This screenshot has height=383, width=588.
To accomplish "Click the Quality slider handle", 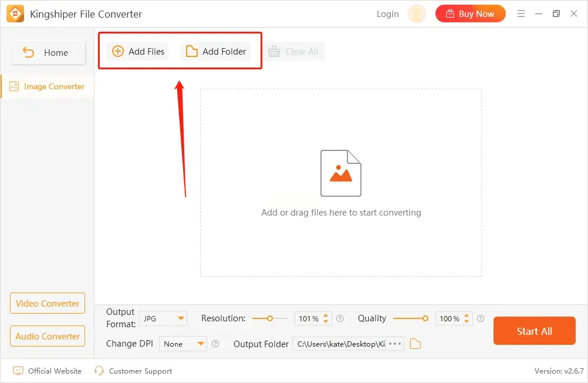I will [x=425, y=318].
